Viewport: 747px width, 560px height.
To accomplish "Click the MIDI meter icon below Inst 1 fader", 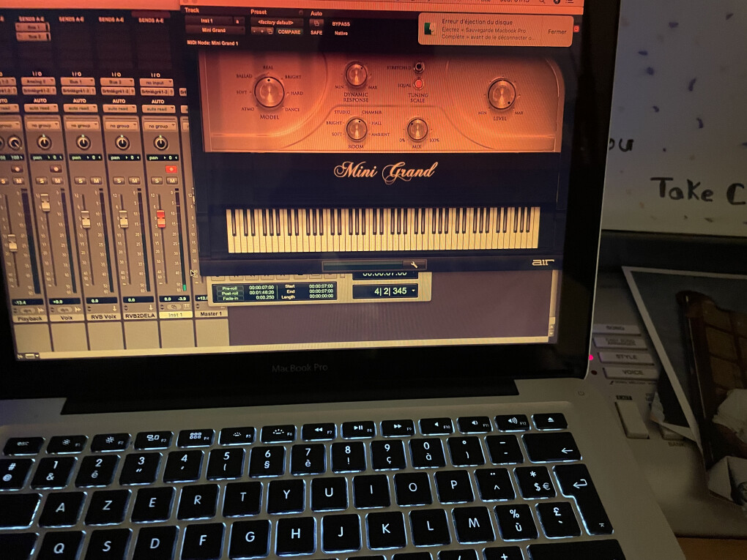I will [186, 307].
